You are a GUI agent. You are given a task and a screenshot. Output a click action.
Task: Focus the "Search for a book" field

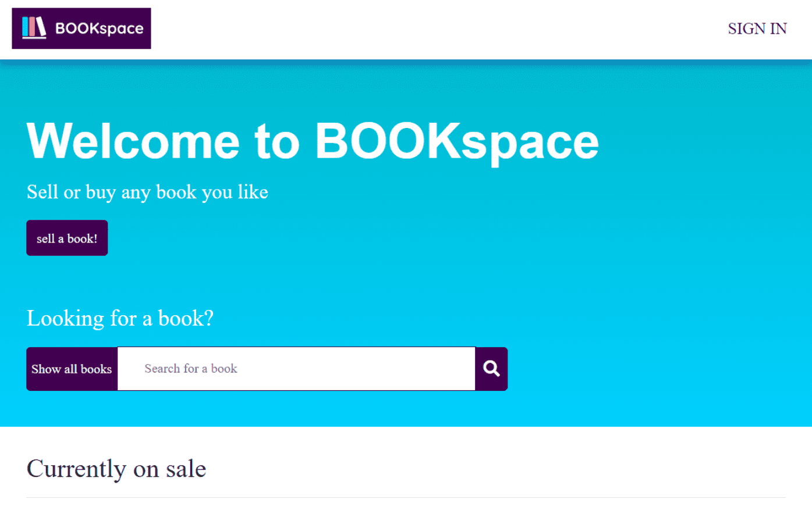[296, 369]
